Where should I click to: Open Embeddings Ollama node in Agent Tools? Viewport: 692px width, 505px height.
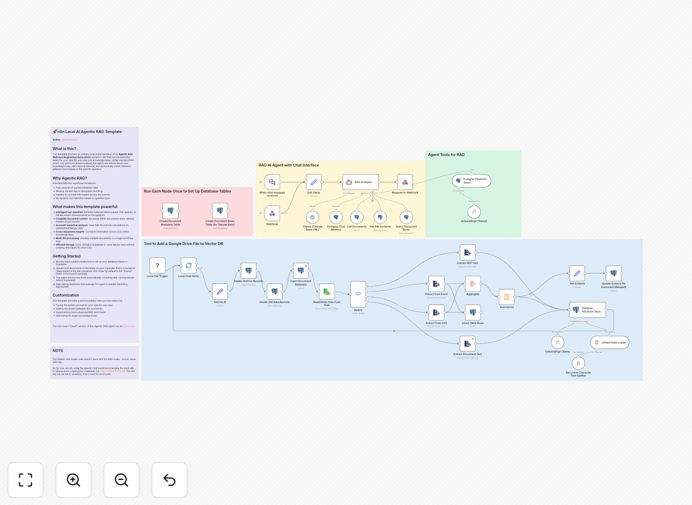(474, 212)
